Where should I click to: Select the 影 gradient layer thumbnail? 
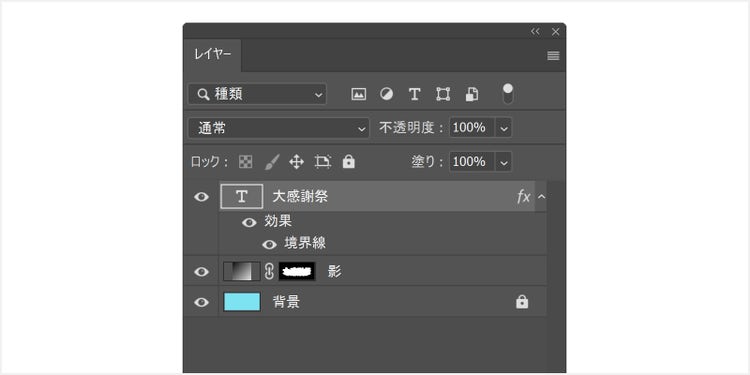tap(242, 271)
